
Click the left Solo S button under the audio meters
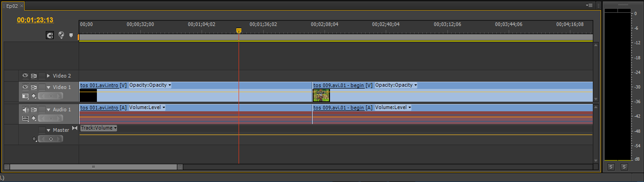[611, 167]
